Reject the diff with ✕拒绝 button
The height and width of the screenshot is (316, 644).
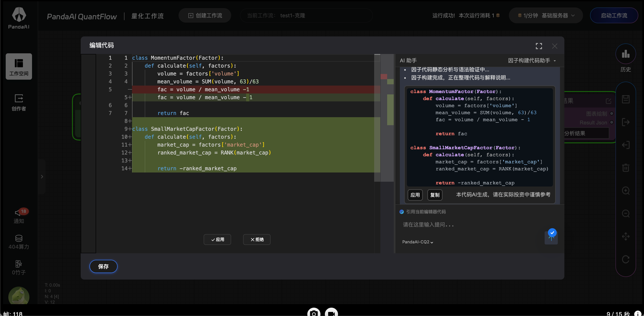(x=257, y=239)
